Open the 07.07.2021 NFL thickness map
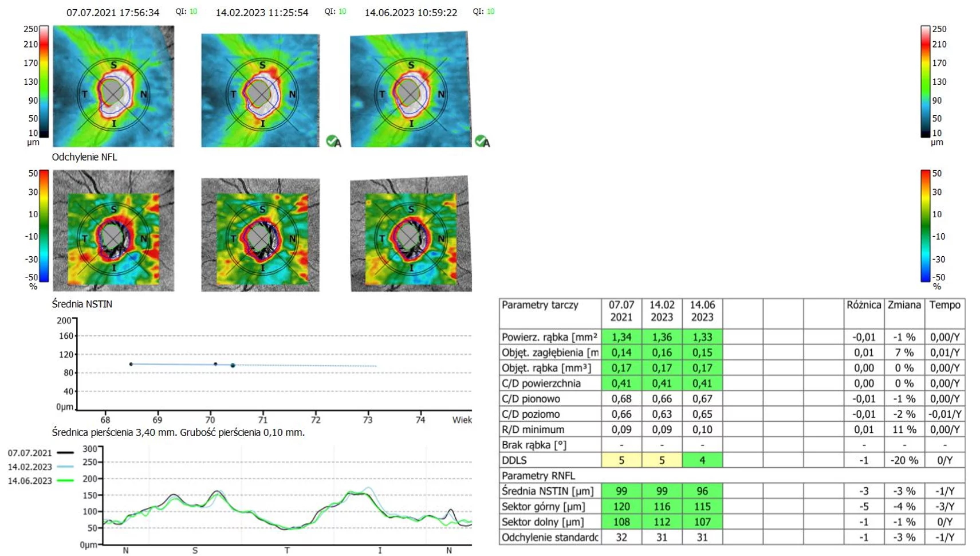Screen dimensions: 980x556 113,86
